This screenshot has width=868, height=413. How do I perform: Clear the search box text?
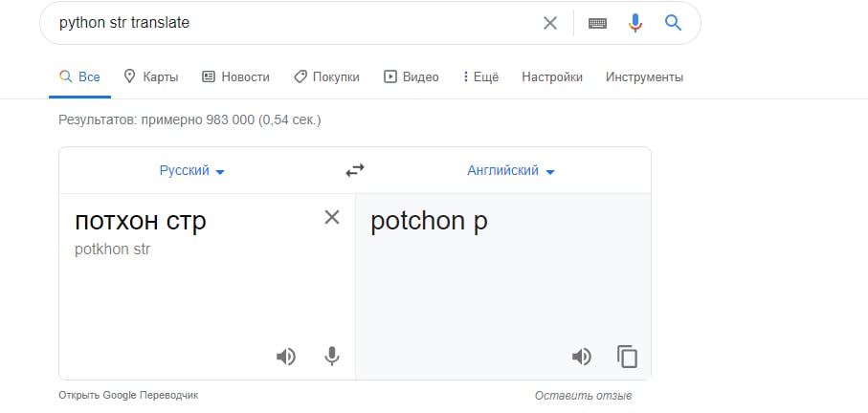(550, 23)
